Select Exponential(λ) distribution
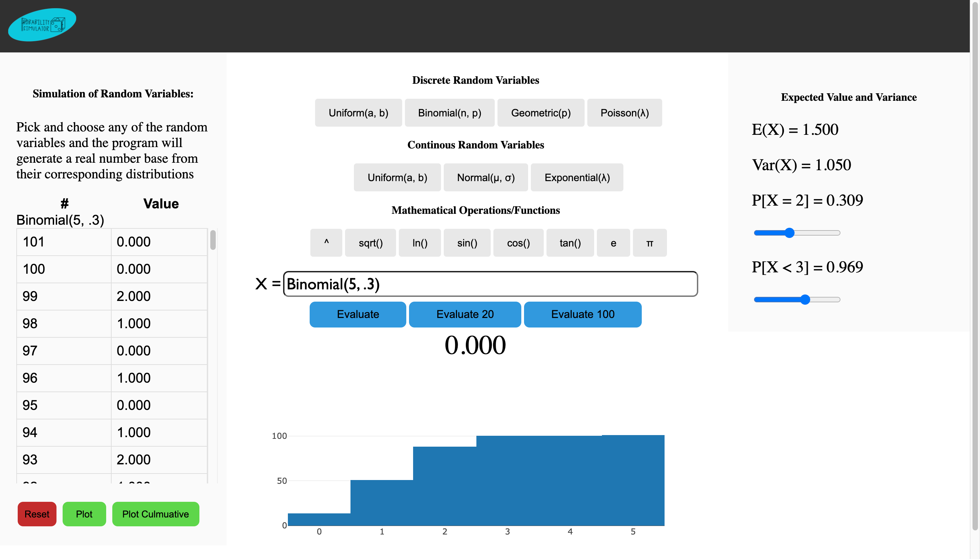This screenshot has width=980, height=559. [576, 177]
